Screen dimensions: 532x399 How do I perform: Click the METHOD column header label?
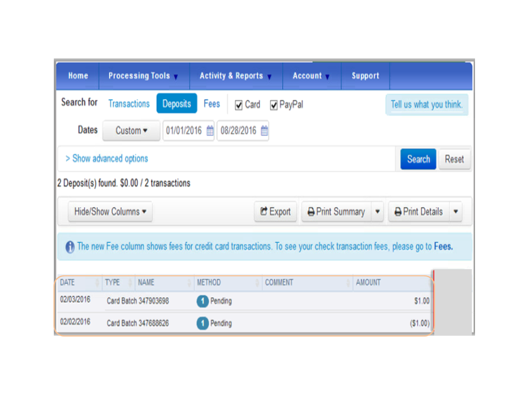(209, 282)
